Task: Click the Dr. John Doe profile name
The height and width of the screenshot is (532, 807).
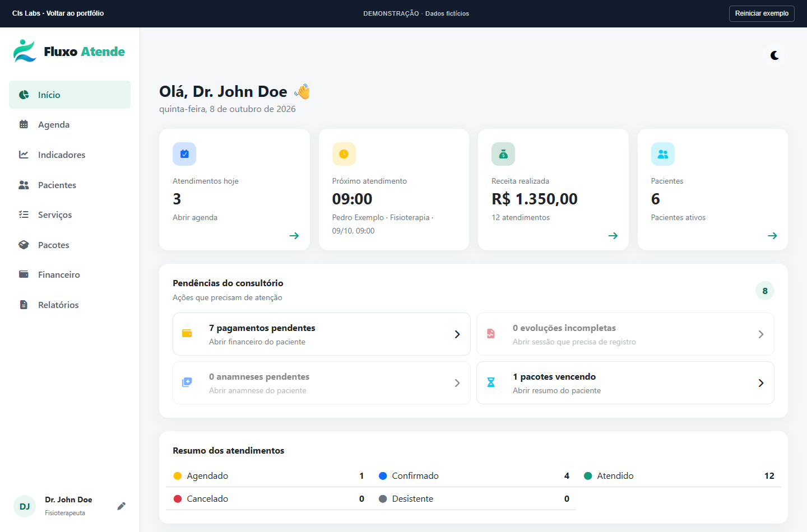Action: tap(68, 500)
